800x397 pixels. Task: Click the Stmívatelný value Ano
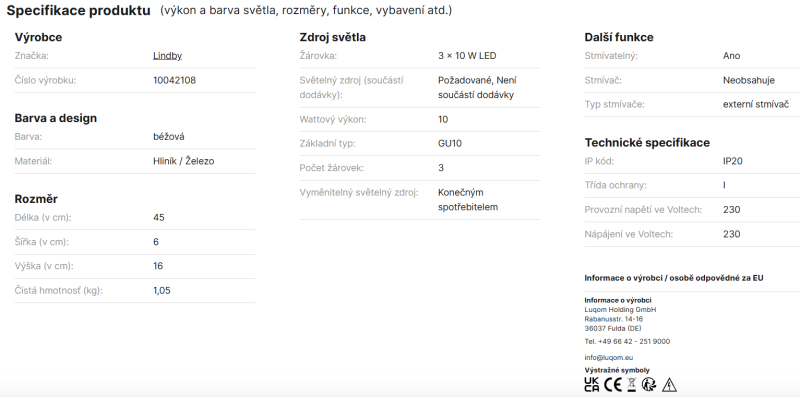732,56
